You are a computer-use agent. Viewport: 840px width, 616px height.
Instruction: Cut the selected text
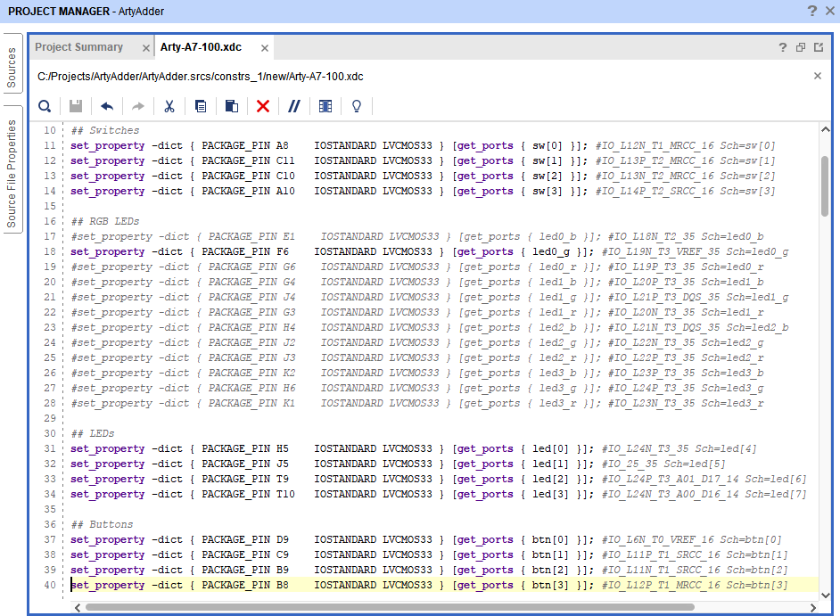coord(169,105)
